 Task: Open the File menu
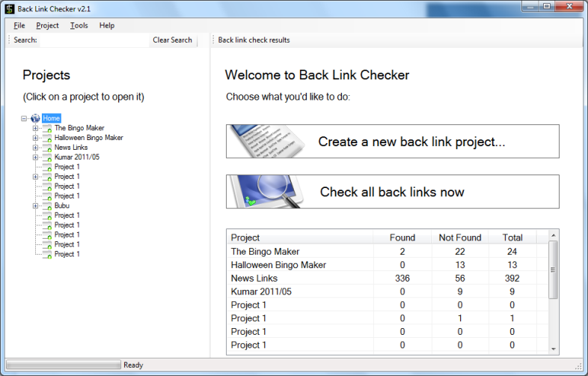(x=19, y=25)
